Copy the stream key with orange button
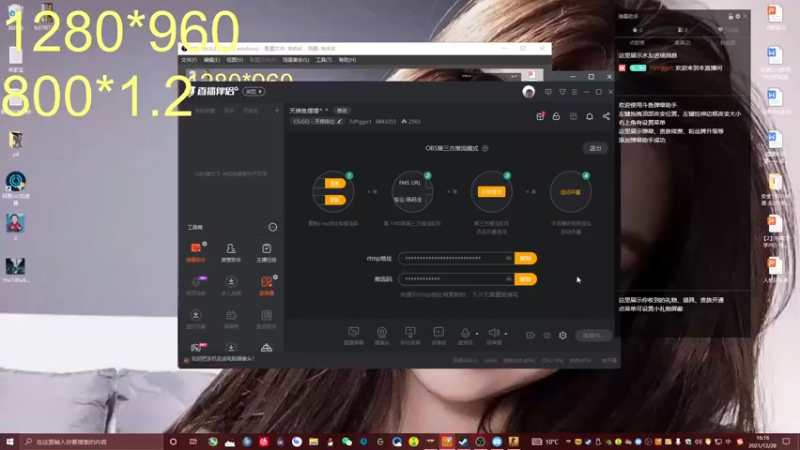The width and height of the screenshot is (800, 450). [x=526, y=279]
